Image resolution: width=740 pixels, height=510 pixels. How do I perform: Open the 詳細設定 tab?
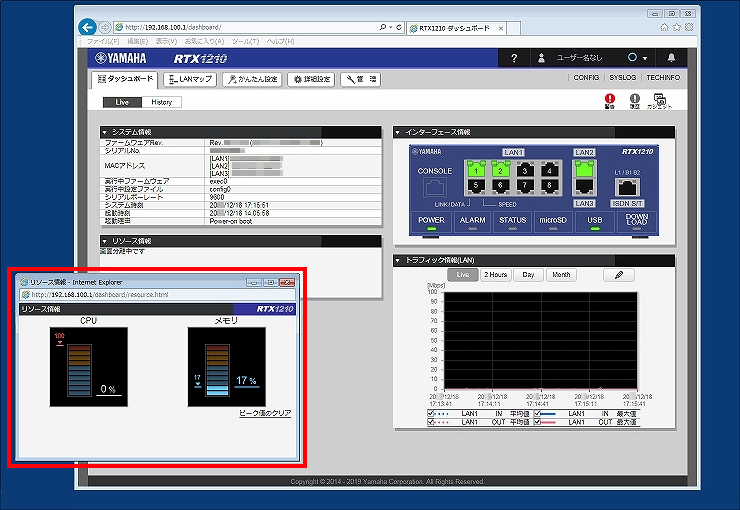(x=311, y=79)
